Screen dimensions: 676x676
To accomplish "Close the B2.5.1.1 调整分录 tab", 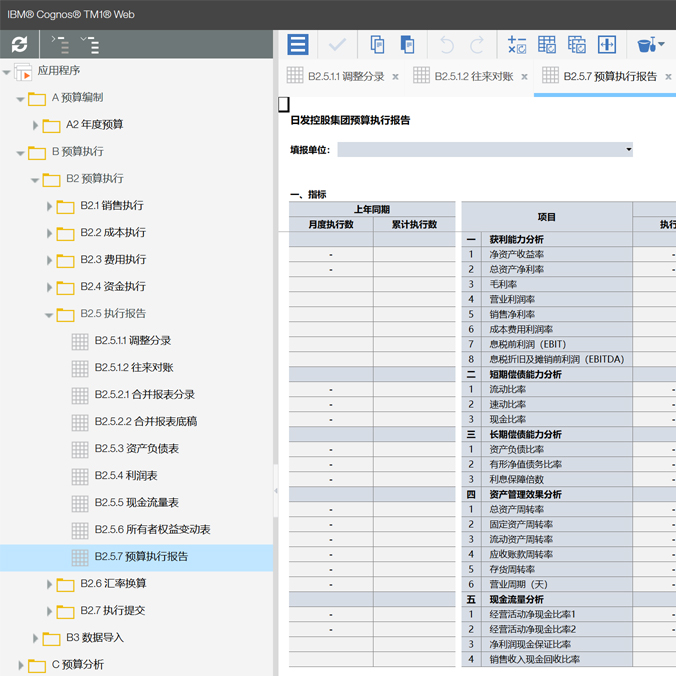I will (x=395, y=77).
